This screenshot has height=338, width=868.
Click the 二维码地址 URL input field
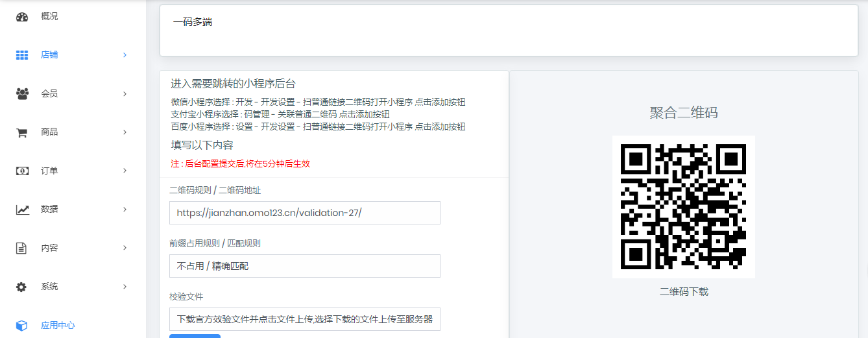[305, 213]
